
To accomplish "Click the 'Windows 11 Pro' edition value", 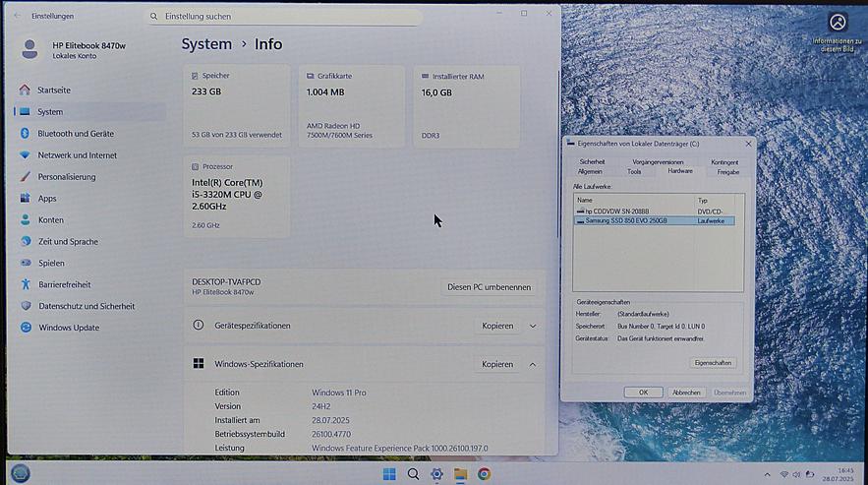I will pyautogui.click(x=339, y=393).
